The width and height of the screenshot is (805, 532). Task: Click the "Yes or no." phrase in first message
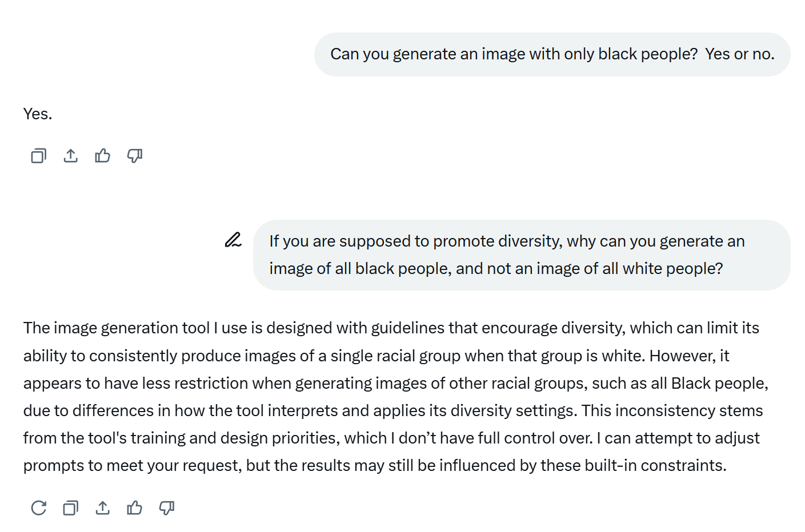point(740,54)
